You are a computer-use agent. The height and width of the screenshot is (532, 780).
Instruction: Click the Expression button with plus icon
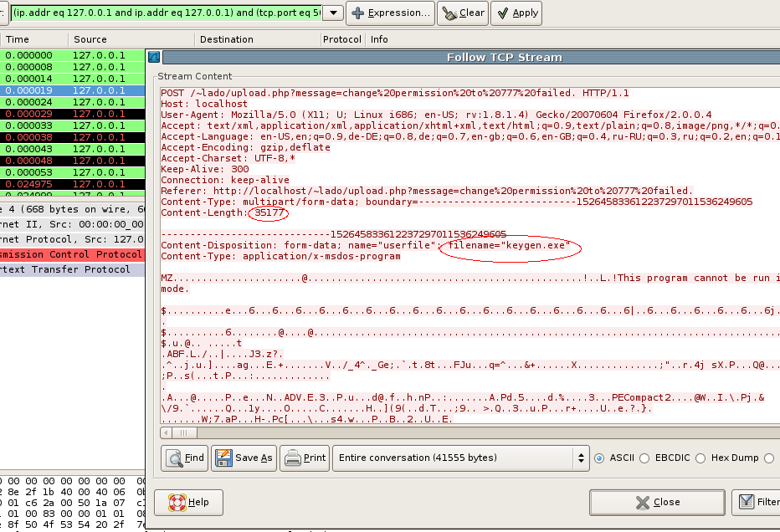(389, 13)
